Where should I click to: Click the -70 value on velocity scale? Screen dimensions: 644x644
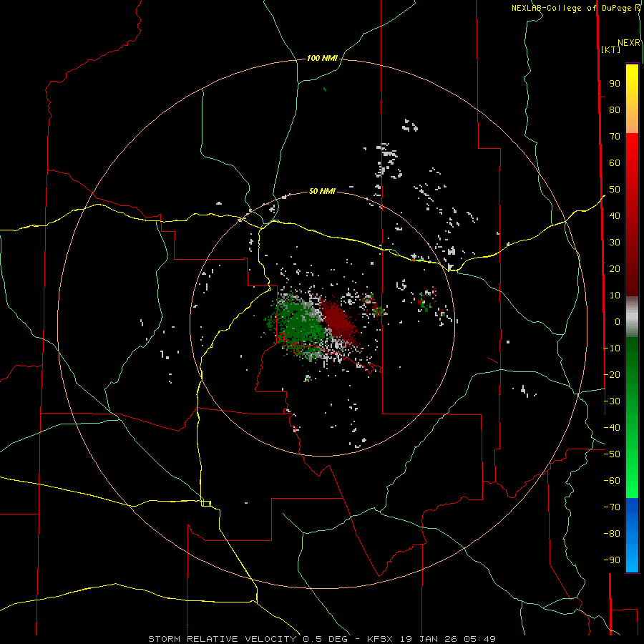click(612, 507)
